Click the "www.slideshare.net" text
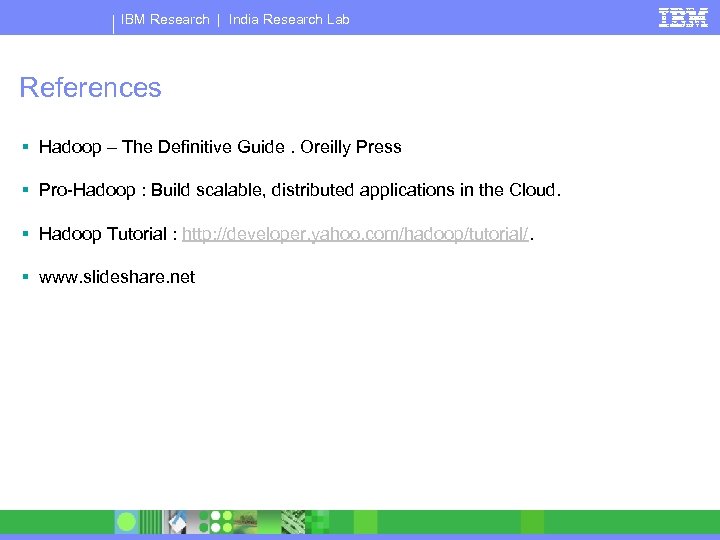This screenshot has width=720, height=540. tap(117, 277)
